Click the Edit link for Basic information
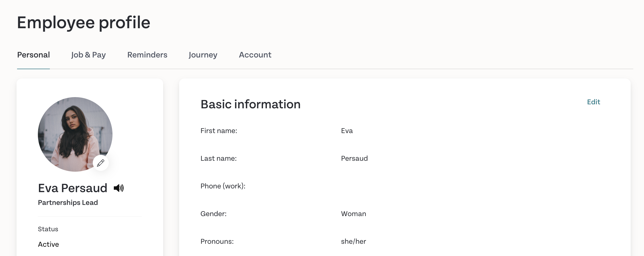The height and width of the screenshot is (256, 644). [593, 102]
